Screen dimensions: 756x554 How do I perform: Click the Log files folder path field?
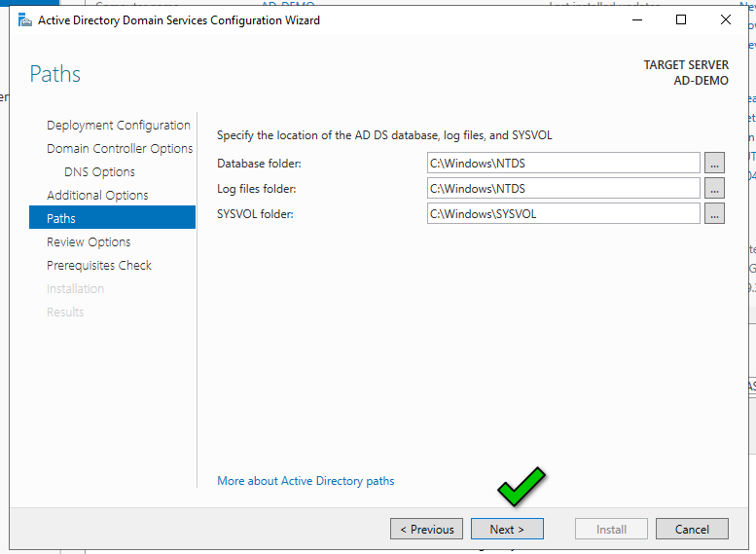(x=563, y=189)
